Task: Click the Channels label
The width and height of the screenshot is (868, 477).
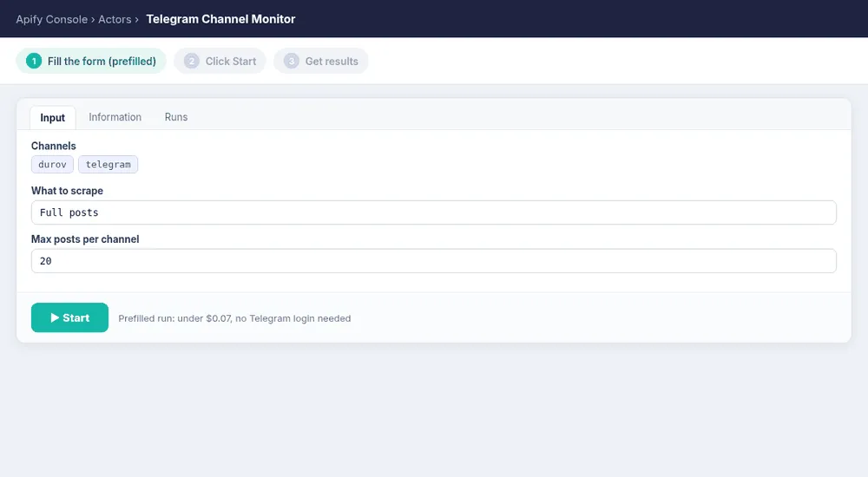Action: click(54, 146)
